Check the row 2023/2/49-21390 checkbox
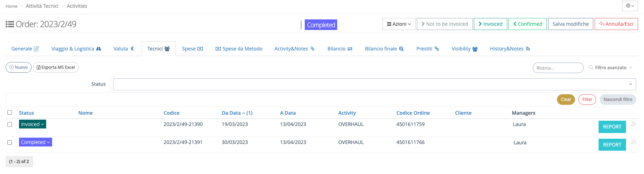644x174 pixels. [x=10, y=124]
